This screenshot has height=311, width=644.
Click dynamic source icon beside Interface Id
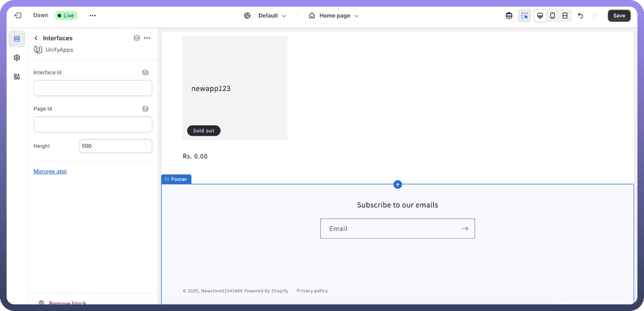tap(145, 73)
